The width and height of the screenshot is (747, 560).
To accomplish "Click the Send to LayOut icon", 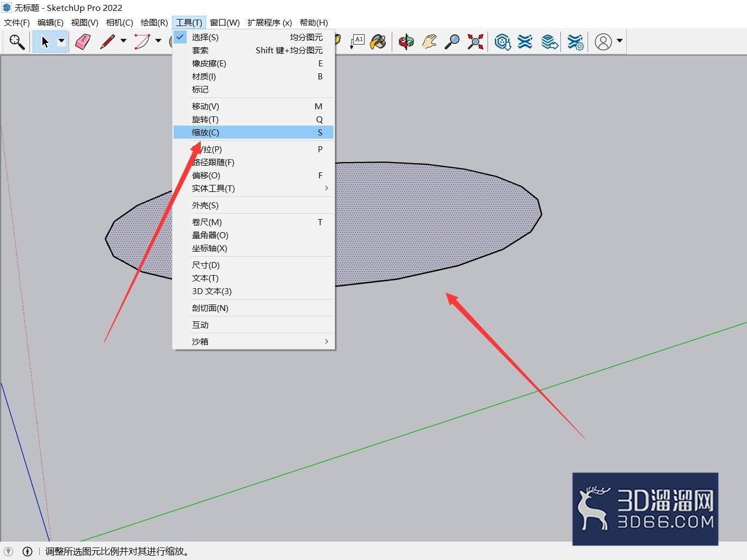I will (550, 42).
